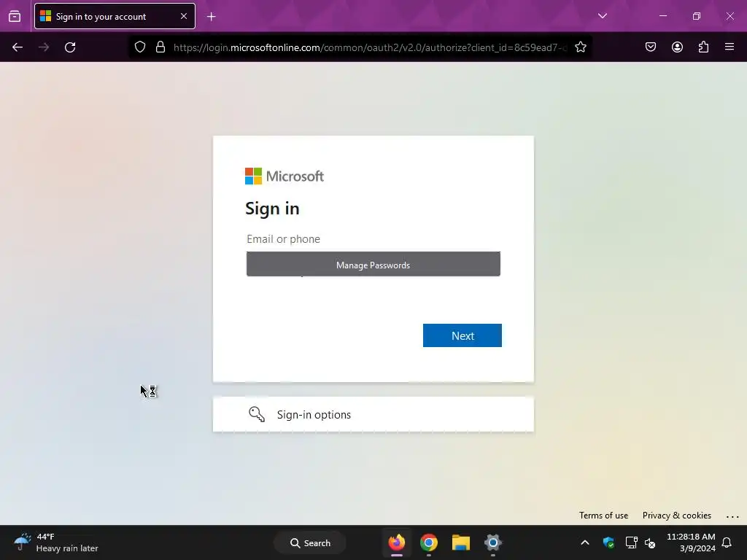Click the Email or phone field
The image size is (747, 560).
[373, 239]
